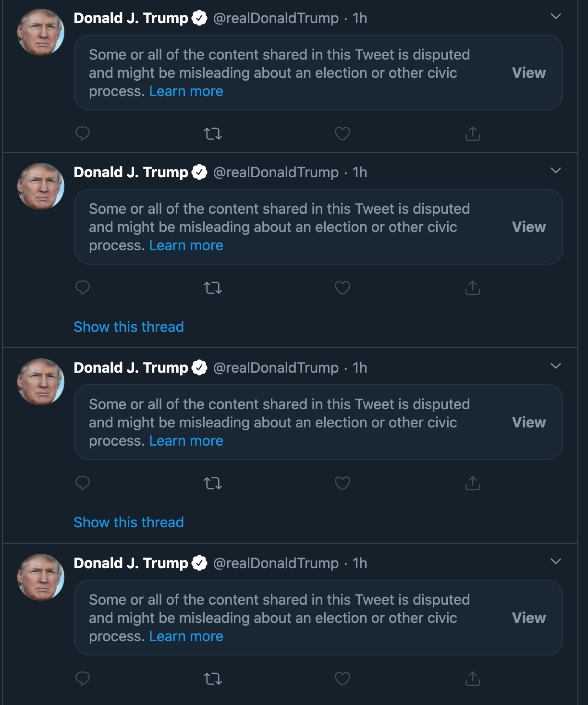This screenshot has height=705, width=588.
Task: Open the second tweet's chevron menu
Action: click(x=555, y=171)
